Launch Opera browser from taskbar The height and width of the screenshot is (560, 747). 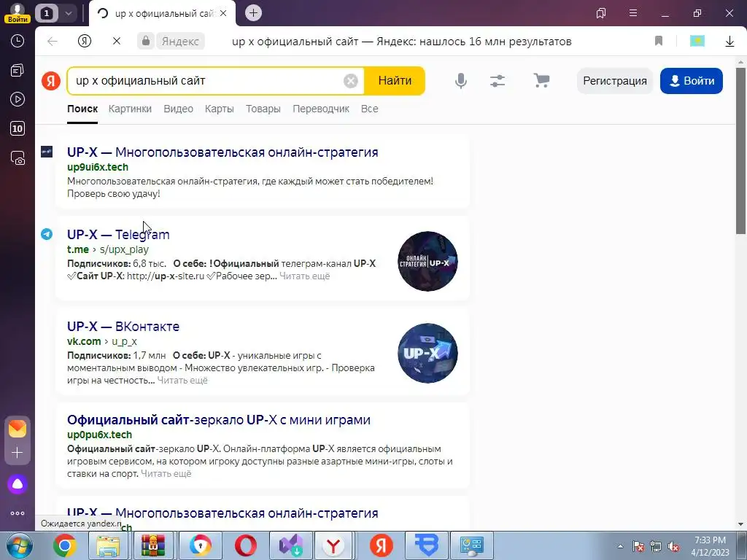tap(245, 545)
